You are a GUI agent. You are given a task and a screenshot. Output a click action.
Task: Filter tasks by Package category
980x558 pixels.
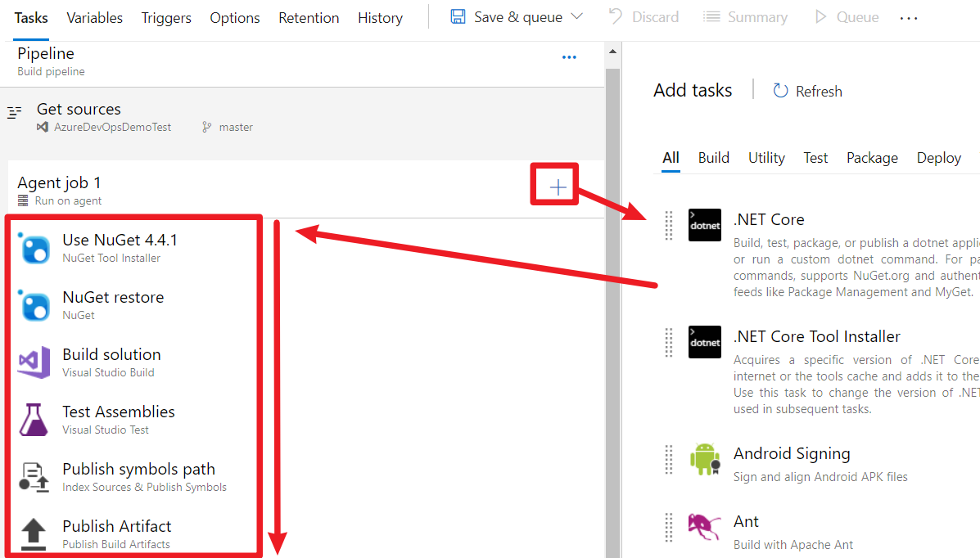tap(872, 157)
